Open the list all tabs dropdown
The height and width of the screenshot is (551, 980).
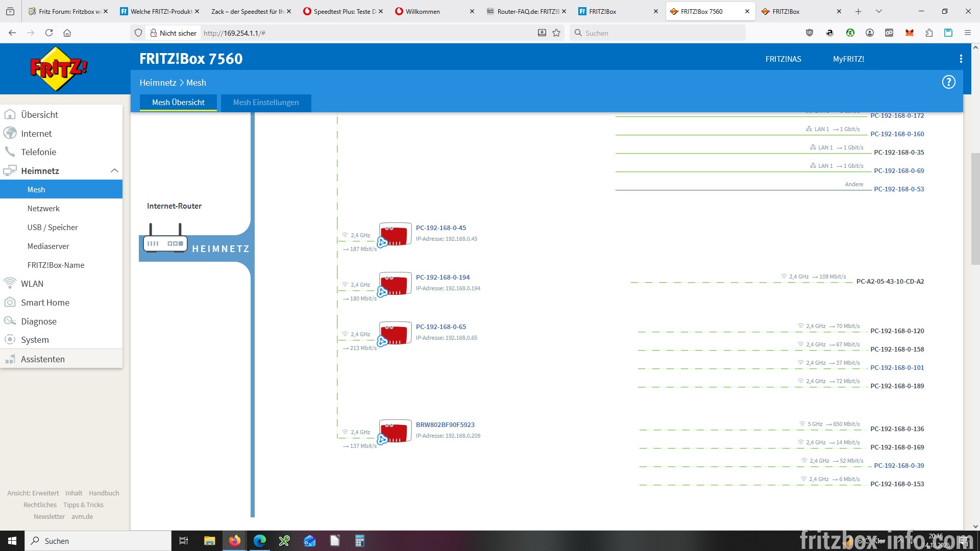click(x=878, y=11)
